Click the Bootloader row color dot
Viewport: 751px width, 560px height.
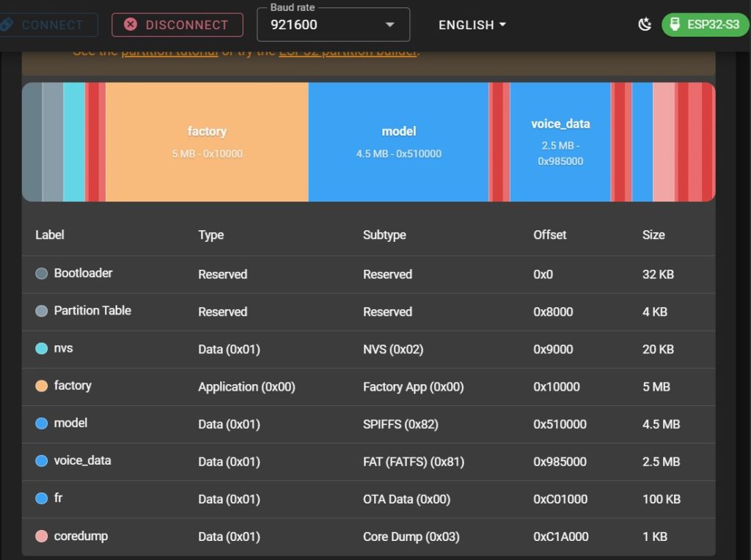[x=42, y=273]
